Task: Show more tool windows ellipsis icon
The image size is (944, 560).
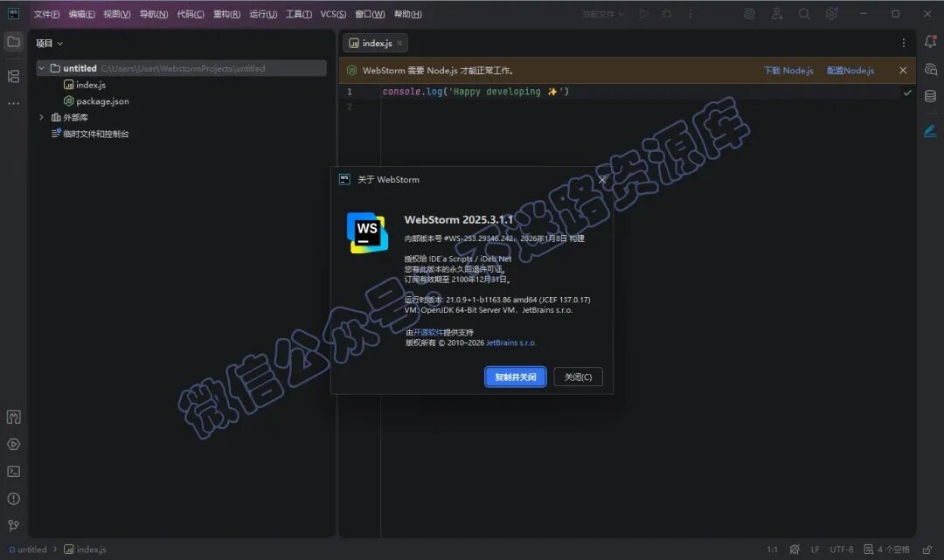Action: [13, 103]
